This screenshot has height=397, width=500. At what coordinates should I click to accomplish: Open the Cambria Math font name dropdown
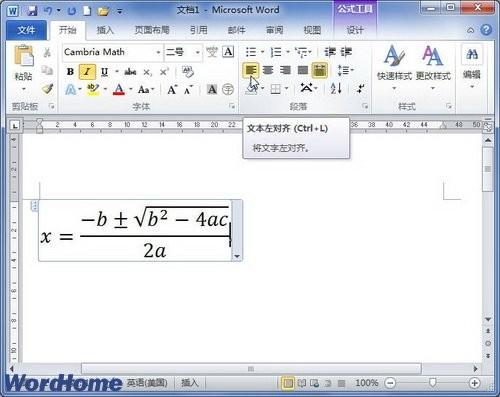click(x=158, y=52)
